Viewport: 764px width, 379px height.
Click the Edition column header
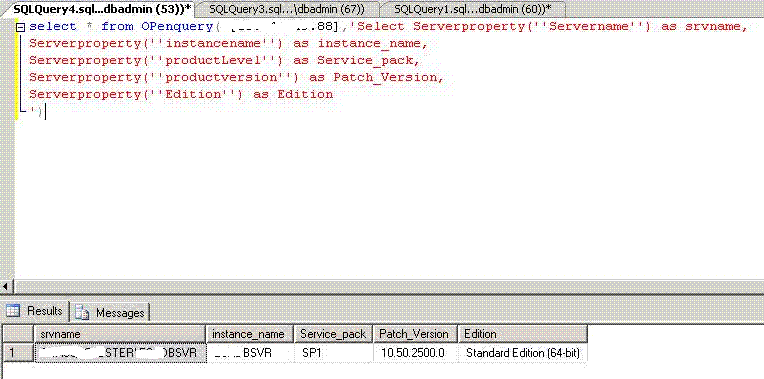523,334
